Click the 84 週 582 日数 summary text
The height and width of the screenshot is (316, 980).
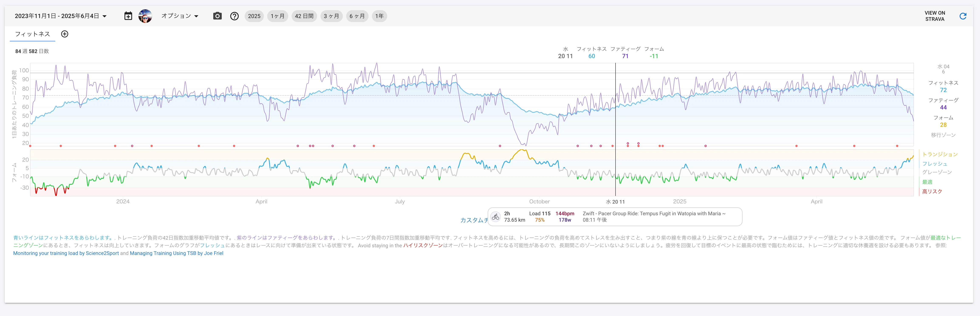click(32, 51)
